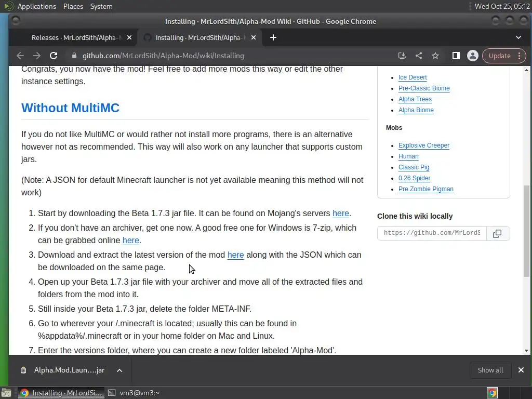Click the Without MultiMC heading link
This screenshot has width=532, height=399.
[x=70, y=108]
